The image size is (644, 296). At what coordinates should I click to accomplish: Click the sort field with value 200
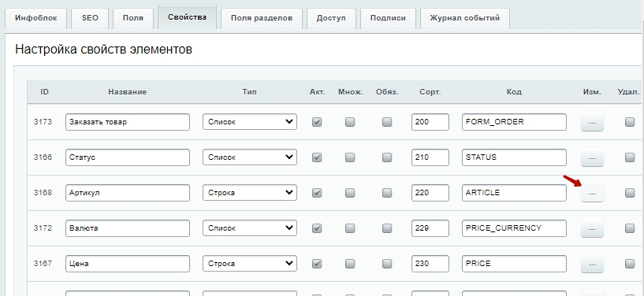(430, 122)
